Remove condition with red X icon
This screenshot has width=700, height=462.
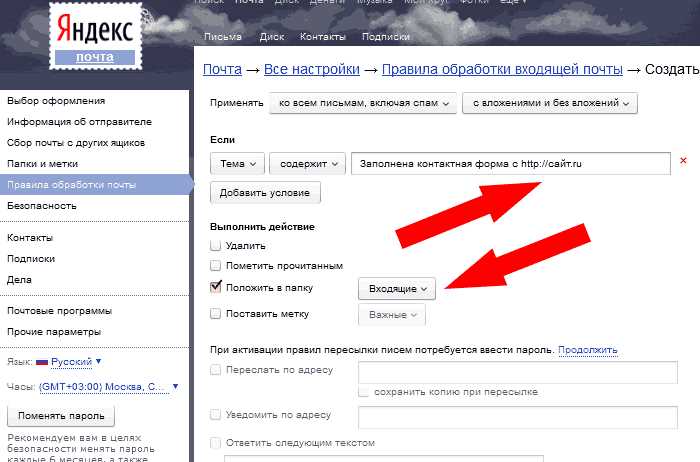click(683, 161)
